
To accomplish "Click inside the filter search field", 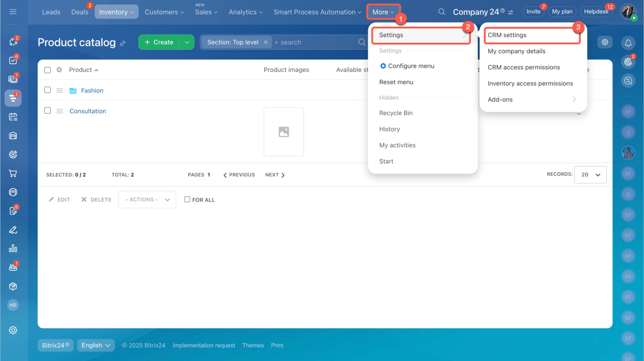I will (314, 42).
